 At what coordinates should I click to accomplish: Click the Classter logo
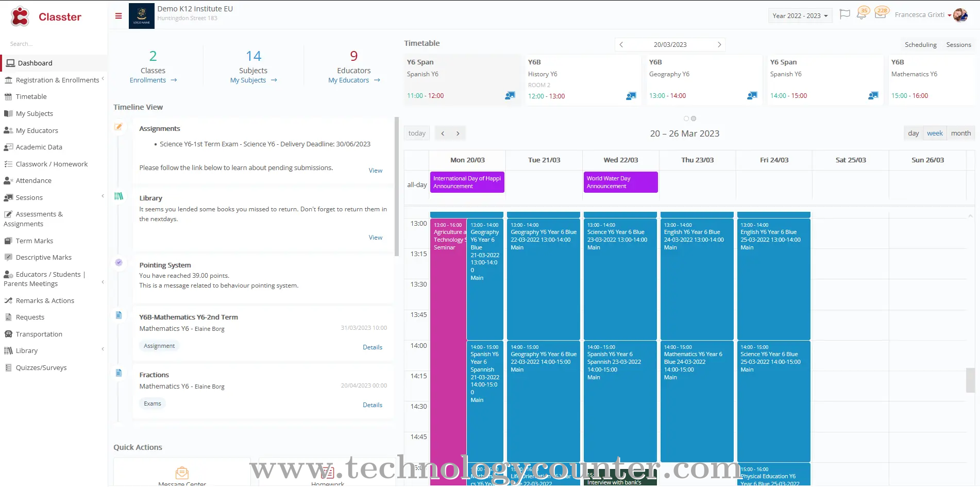click(x=46, y=17)
